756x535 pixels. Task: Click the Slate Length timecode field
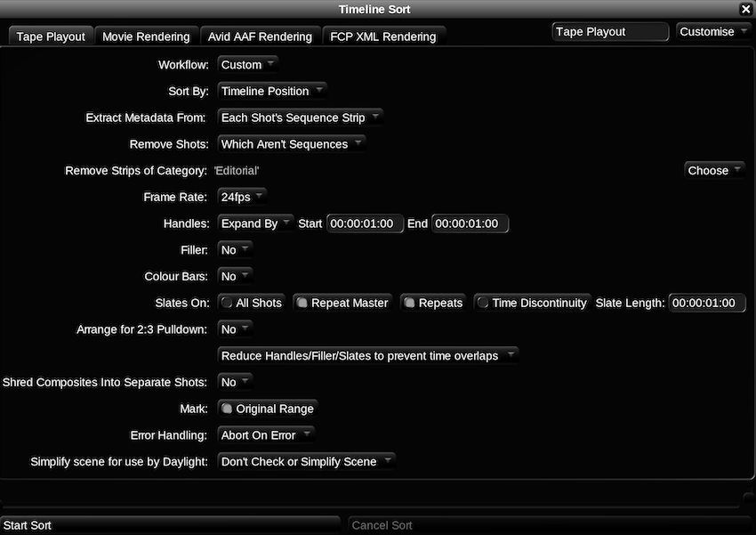(x=706, y=303)
